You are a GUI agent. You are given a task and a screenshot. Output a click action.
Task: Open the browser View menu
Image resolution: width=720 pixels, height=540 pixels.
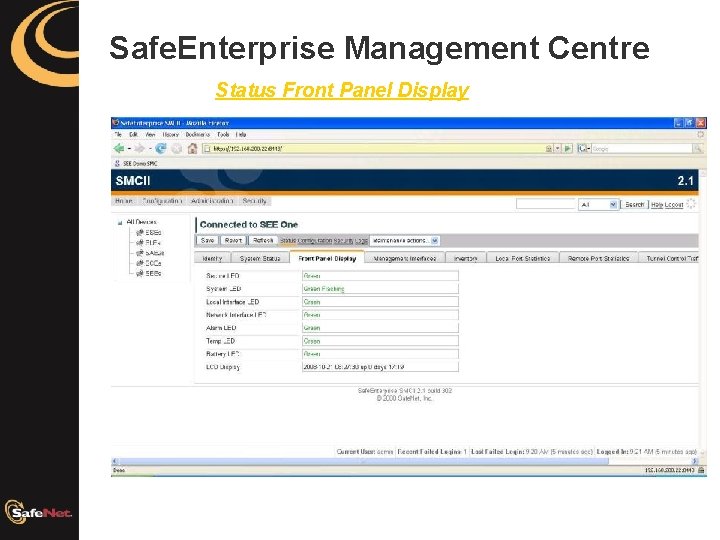(x=150, y=135)
